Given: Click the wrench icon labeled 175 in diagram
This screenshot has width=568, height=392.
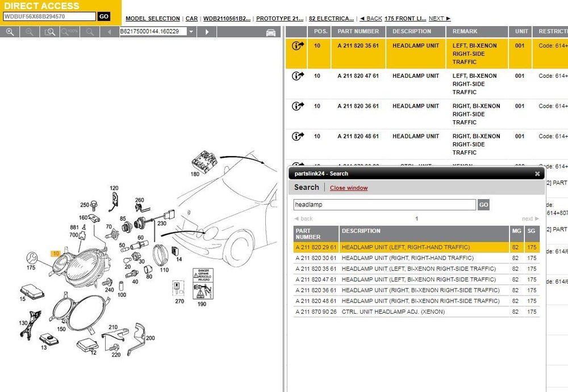Looking at the screenshot, I should (x=32, y=258).
